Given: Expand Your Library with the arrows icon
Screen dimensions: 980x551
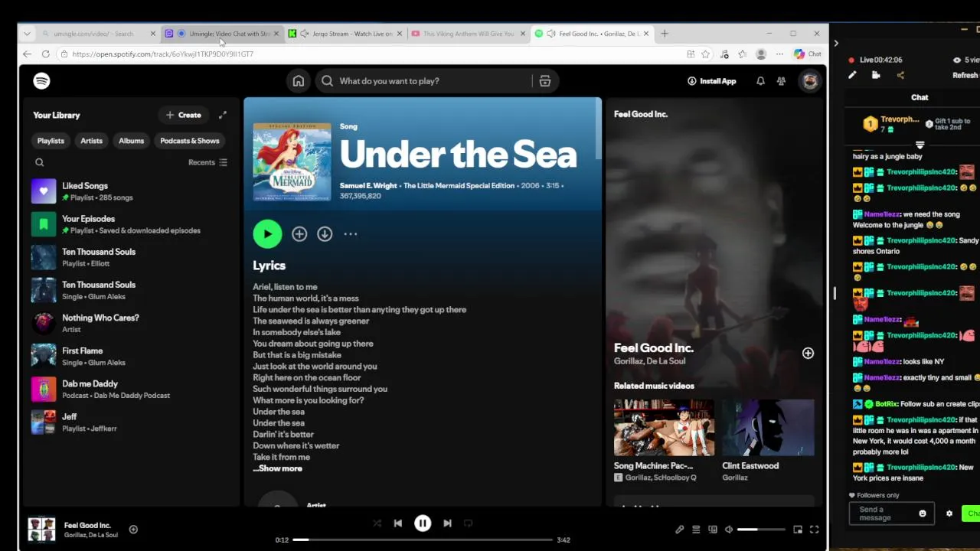Looking at the screenshot, I should tap(223, 115).
